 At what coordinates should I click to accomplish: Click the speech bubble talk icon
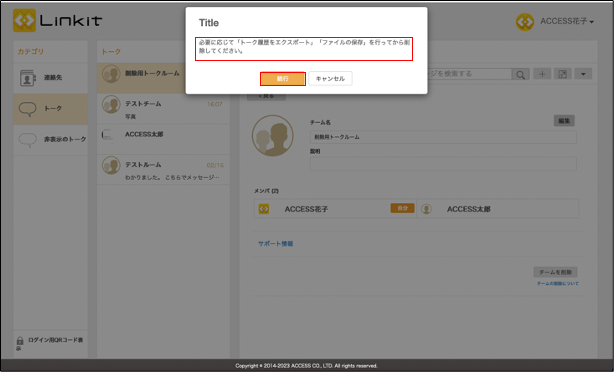tap(27, 109)
